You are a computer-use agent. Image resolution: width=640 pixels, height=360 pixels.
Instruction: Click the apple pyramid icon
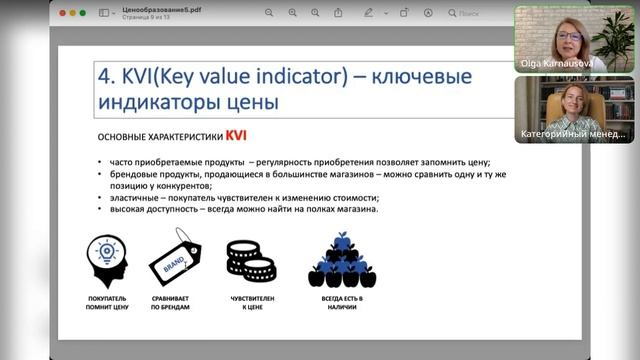coord(342,260)
